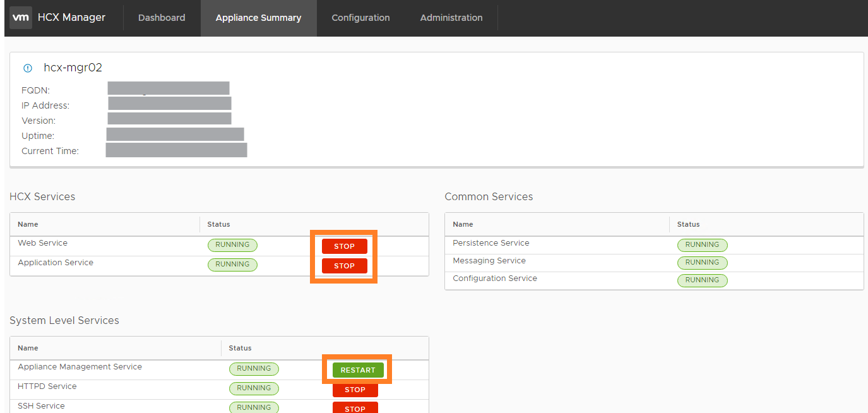The width and height of the screenshot is (868, 413).
Task: Open the Configuration tab
Action: click(360, 18)
